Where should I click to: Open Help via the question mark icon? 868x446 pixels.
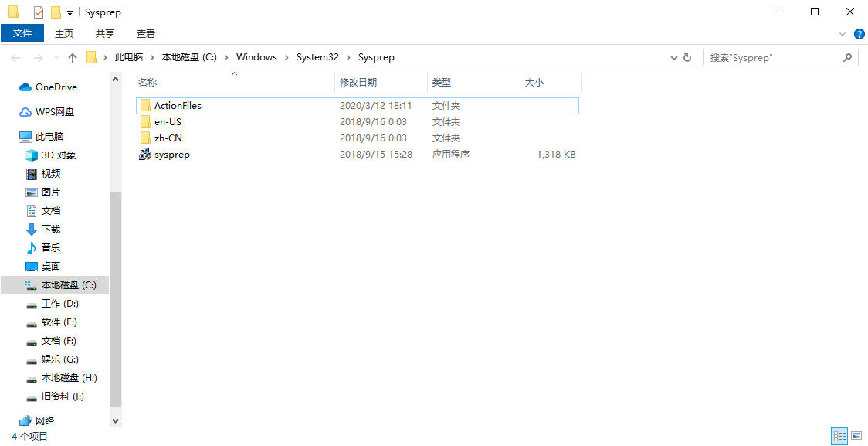(860, 33)
